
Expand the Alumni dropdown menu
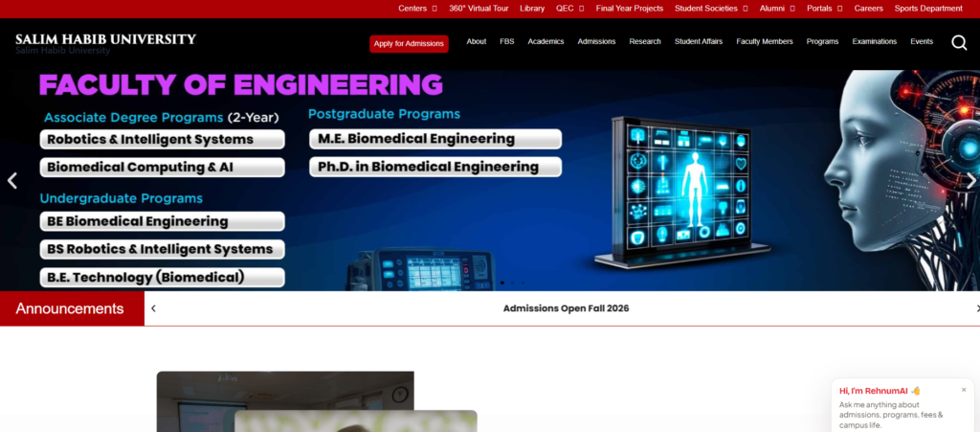pos(777,9)
